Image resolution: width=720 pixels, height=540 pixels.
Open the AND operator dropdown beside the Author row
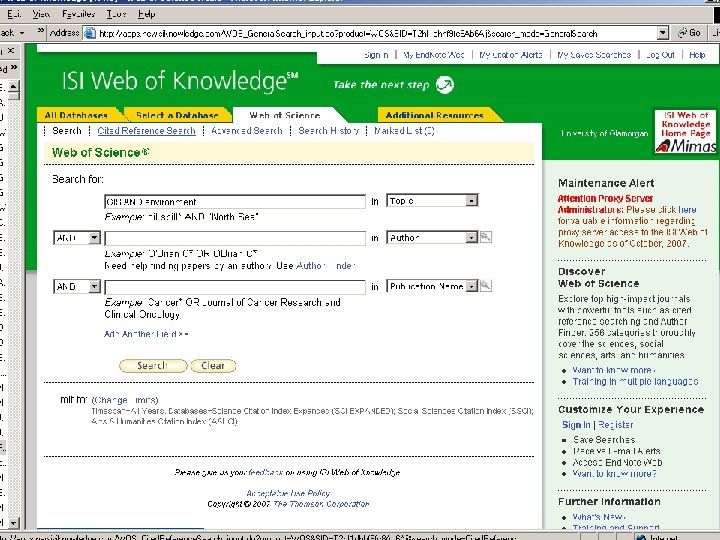(x=94, y=238)
